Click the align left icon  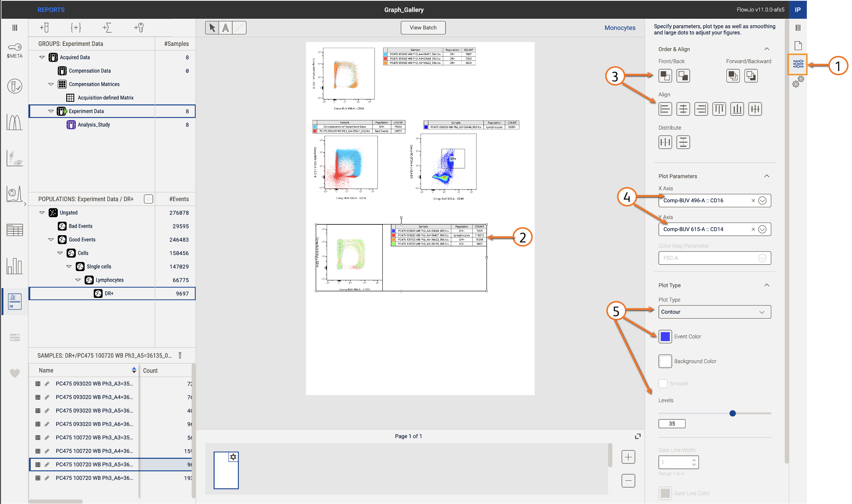pos(665,109)
